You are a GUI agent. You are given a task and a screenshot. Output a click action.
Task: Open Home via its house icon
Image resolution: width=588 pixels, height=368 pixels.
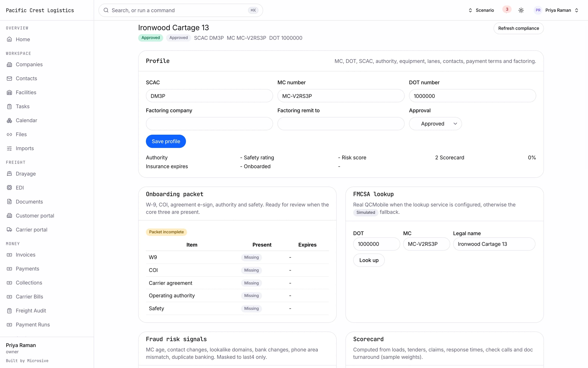(x=9, y=39)
